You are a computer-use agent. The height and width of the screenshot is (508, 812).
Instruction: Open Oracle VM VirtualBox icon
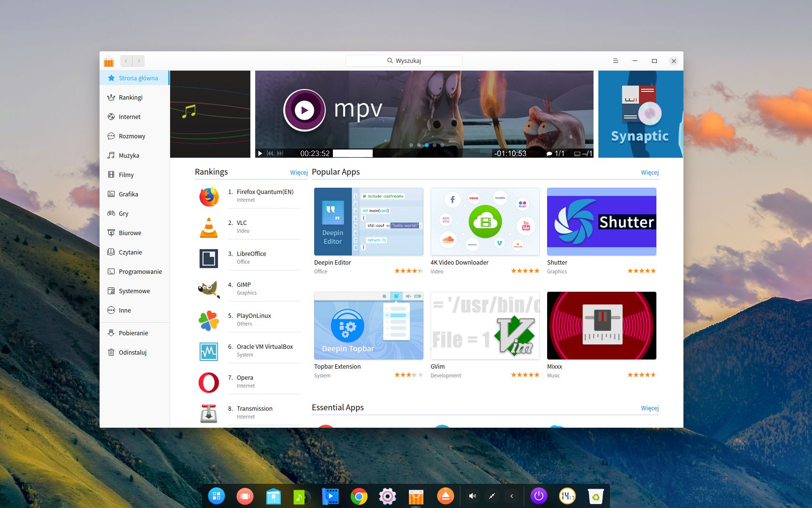point(209,351)
